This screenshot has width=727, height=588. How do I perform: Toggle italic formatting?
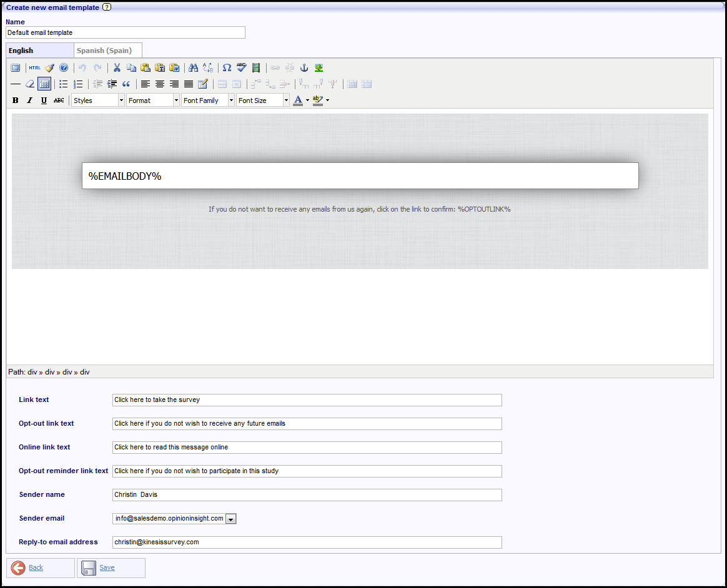click(30, 100)
